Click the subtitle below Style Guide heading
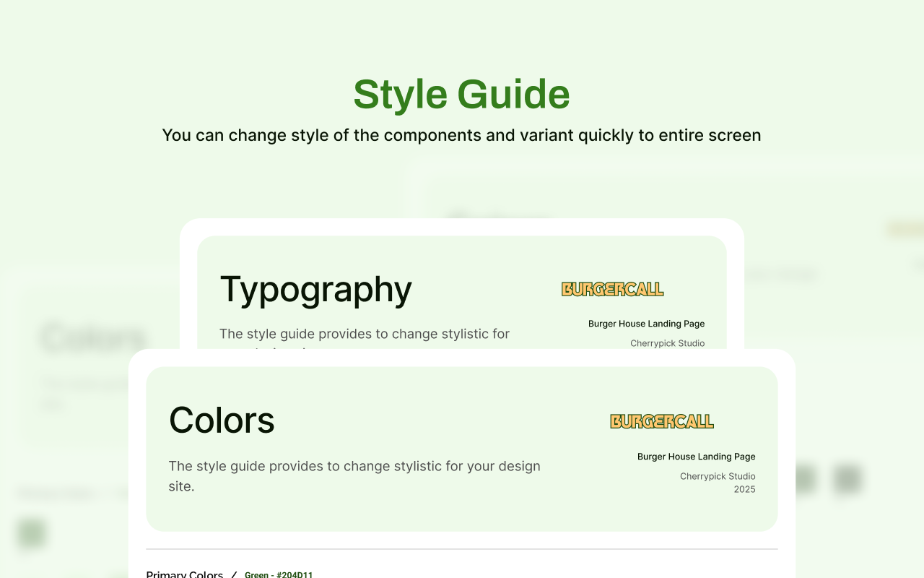The image size is (924, 578). (x=461, y=135)
